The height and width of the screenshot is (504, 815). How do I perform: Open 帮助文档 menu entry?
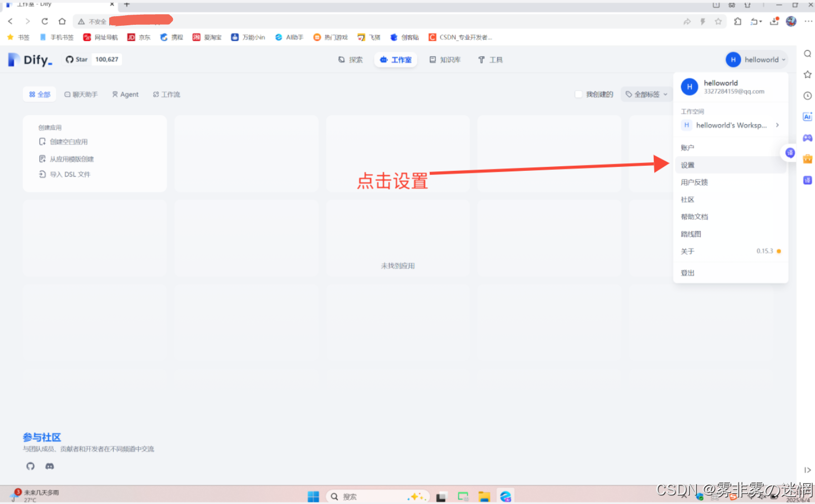pyautogui.click(x=731, y=217)
